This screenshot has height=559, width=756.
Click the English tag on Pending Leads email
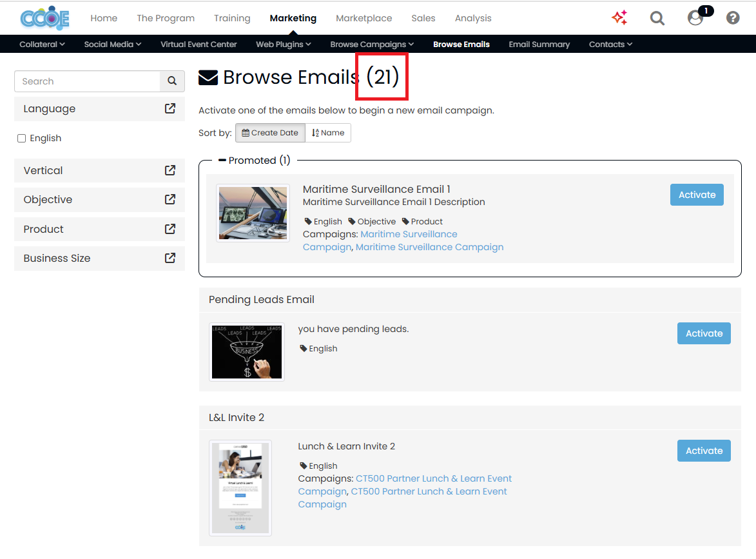[318, 348]
